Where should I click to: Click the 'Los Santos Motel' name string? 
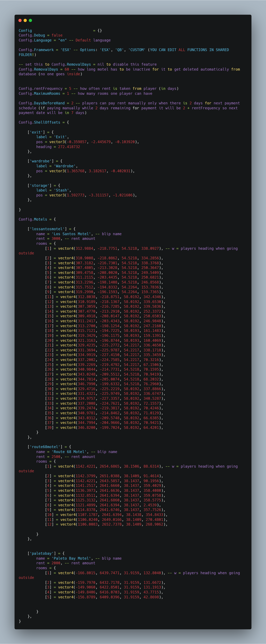(x=71, y=234)
